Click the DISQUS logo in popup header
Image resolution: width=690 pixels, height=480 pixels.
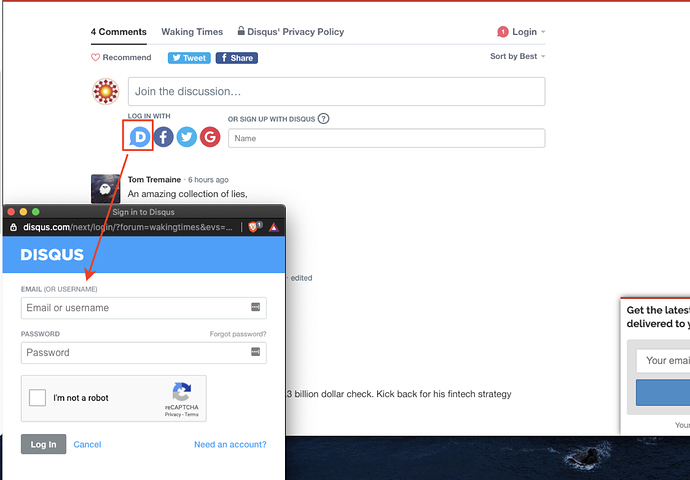[x=52, y=254]
